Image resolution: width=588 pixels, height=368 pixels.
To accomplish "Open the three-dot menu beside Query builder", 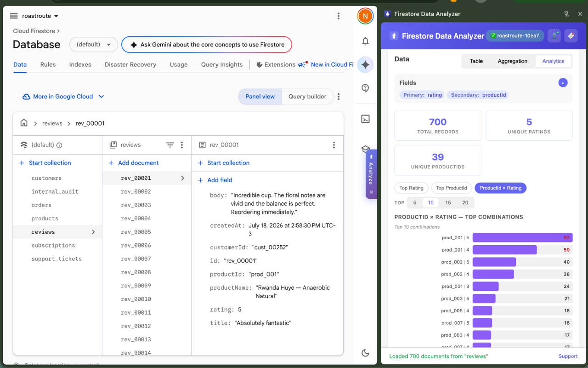I will coord(339,97).
